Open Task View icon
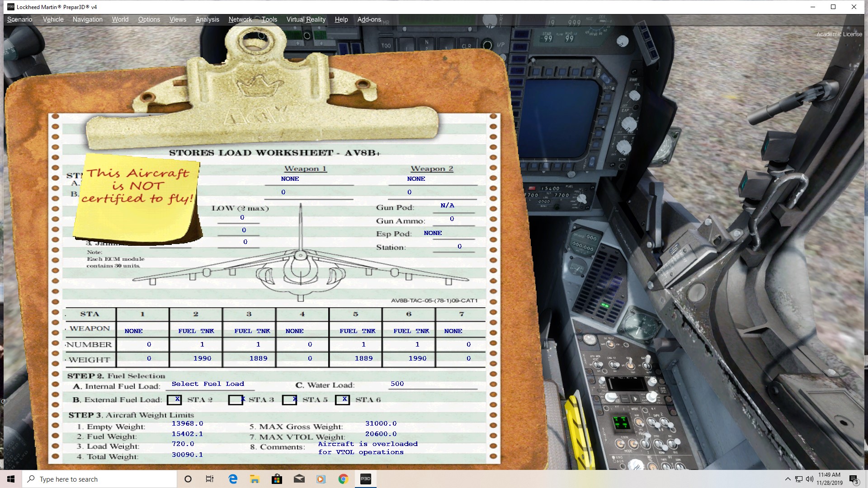The image size is (868, 488). [x=210, y=479]
